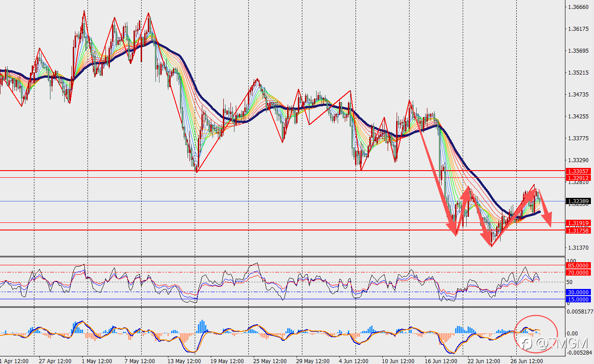Select the 13 May 12:00 time axis label
The image size is (594, 364).
coord(184,360)
